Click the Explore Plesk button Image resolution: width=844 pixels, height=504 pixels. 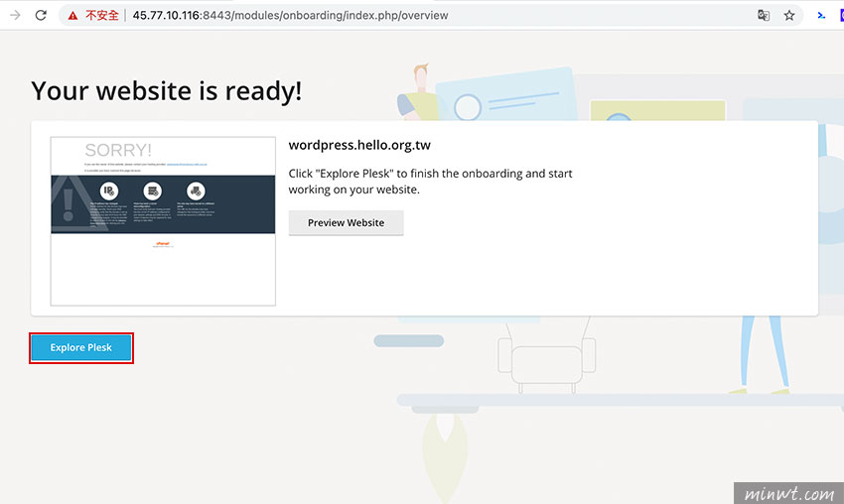coord(80,347)
